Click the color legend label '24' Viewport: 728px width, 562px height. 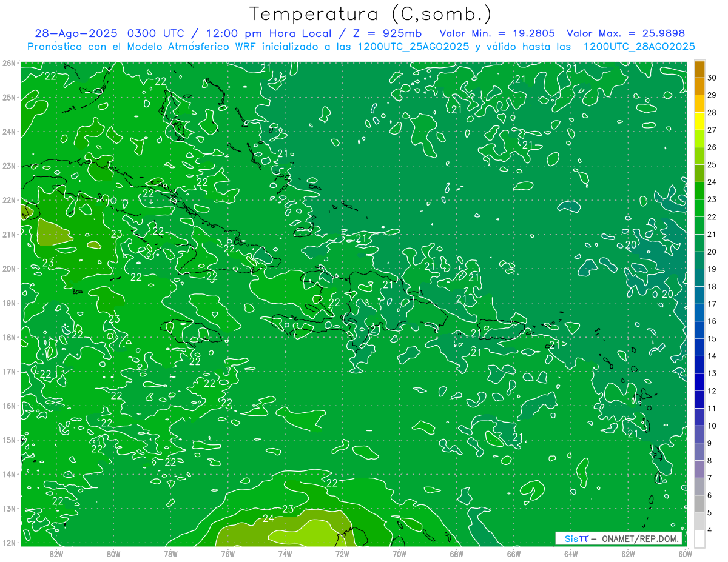coord(712,181)
